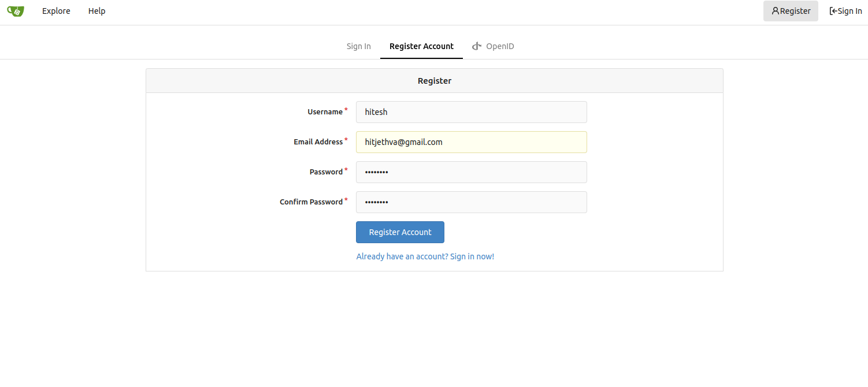This screenshot has width=868, height=387.
Task: Open the Help link in the navbar
Action: click(97, 11)
